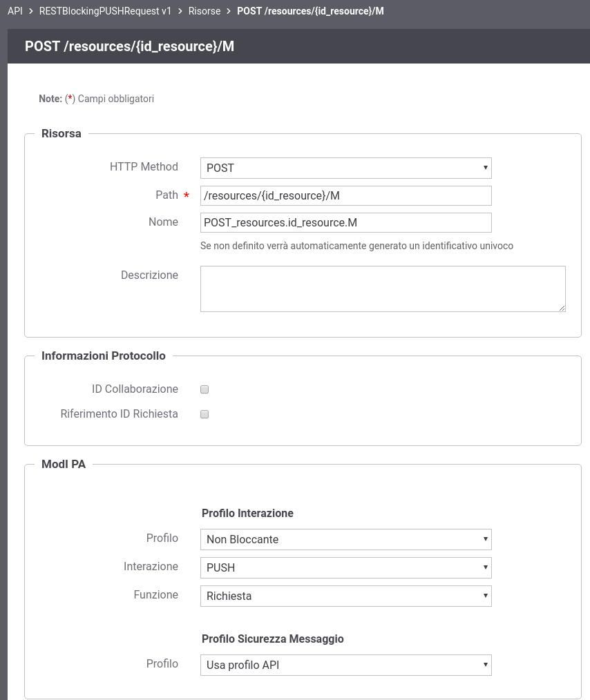Viewport: 590px width, 700px height.
Task: Open RESTBlockingPUSHRequest v1 breadcrumb
Action: coord(105,11)
